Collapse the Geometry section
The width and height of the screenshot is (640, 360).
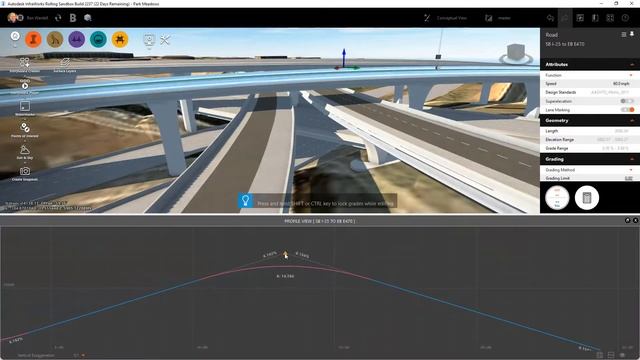[632, 120]
